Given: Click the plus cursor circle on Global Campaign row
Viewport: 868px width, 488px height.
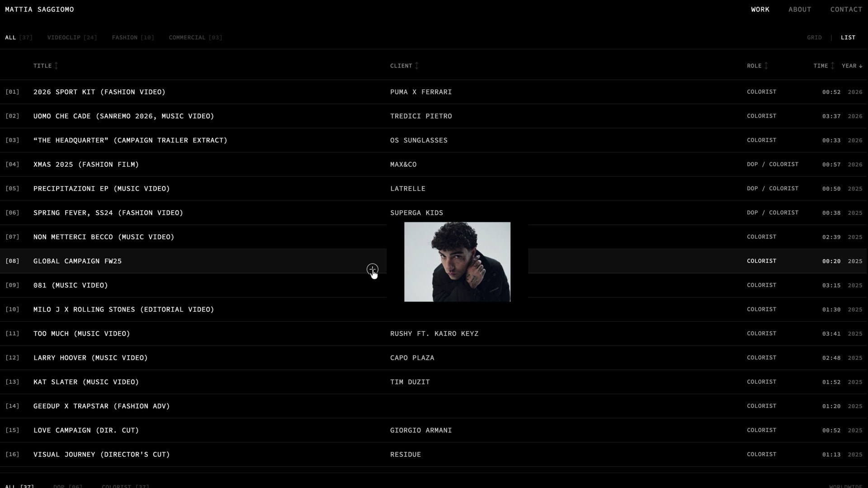Looking at the screenshot, I should tap(372, 270).
